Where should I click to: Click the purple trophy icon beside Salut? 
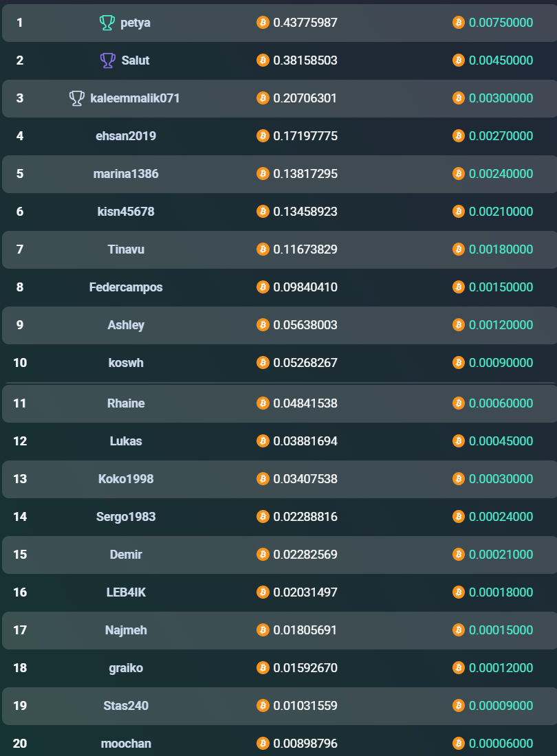coord(107,60)
